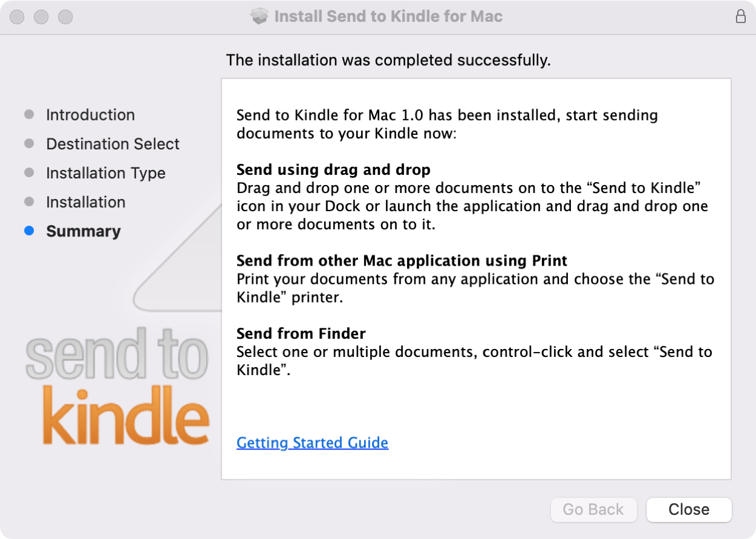The width and height of the screenshot is (756, 539).
Task: Zoom the installer window with the green button
Action: [65, 17]
